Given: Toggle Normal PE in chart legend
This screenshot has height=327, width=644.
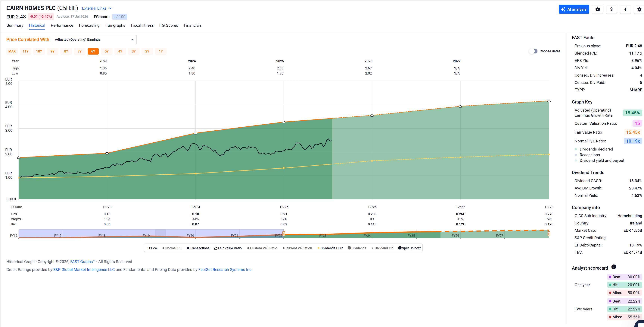Looking at the screenshot, I should tap(172, 248).
